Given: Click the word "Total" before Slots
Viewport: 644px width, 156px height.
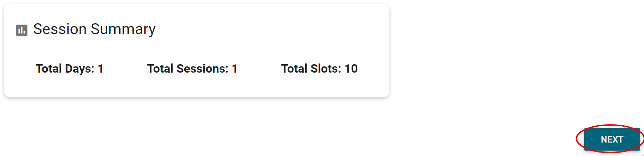Looking at the screenshot, I should tap(294, 68).
